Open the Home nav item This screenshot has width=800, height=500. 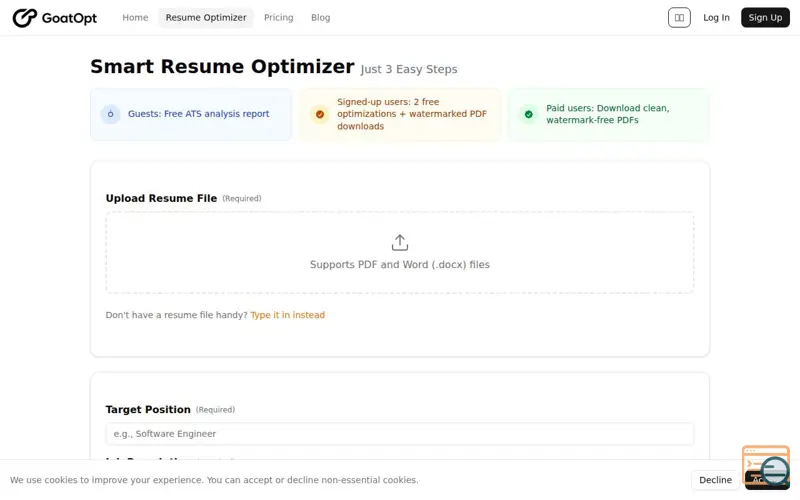click(x=135, y=17)
